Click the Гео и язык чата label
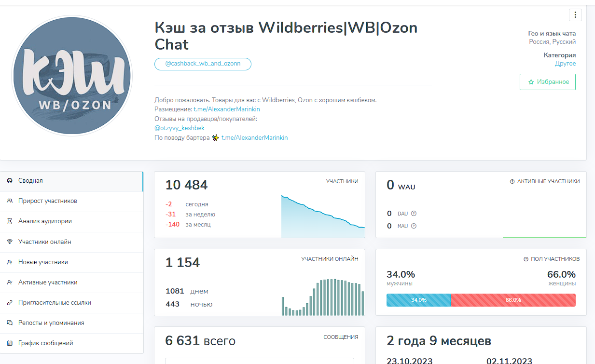Image resolution: width=595 pixels, height=364 pixels. pos(552,34)
